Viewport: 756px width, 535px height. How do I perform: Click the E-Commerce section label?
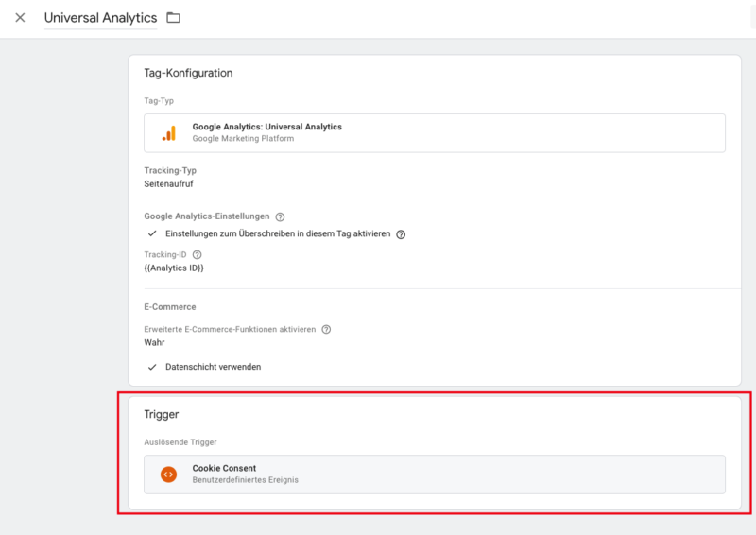(x=170, y=307)
